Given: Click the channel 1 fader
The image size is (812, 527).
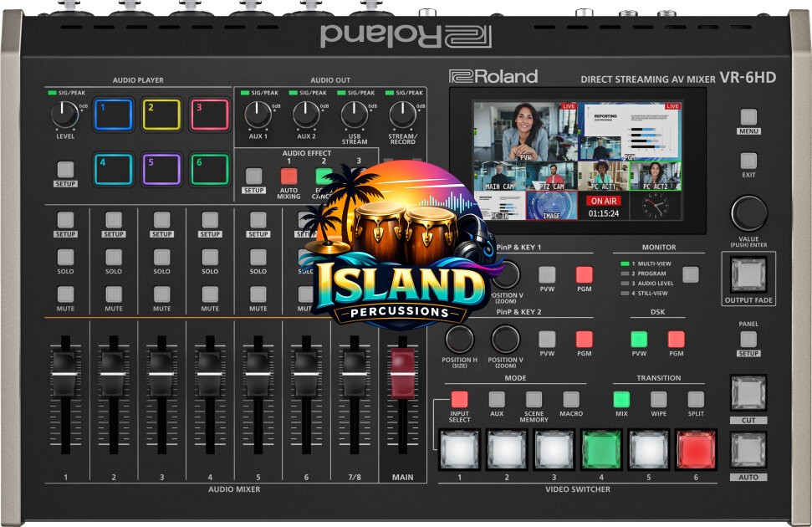Looking at the screenshot, I should pos(64,374).
